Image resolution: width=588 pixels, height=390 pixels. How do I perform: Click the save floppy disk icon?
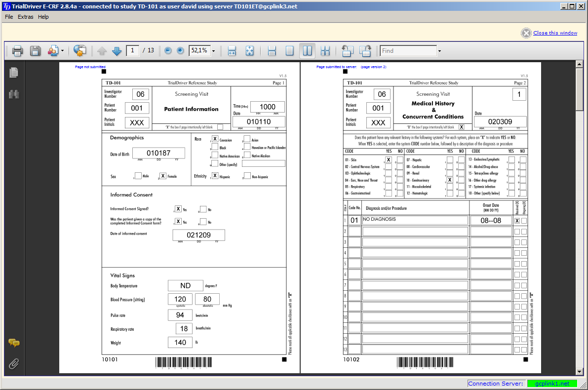(x=35, y=50)
